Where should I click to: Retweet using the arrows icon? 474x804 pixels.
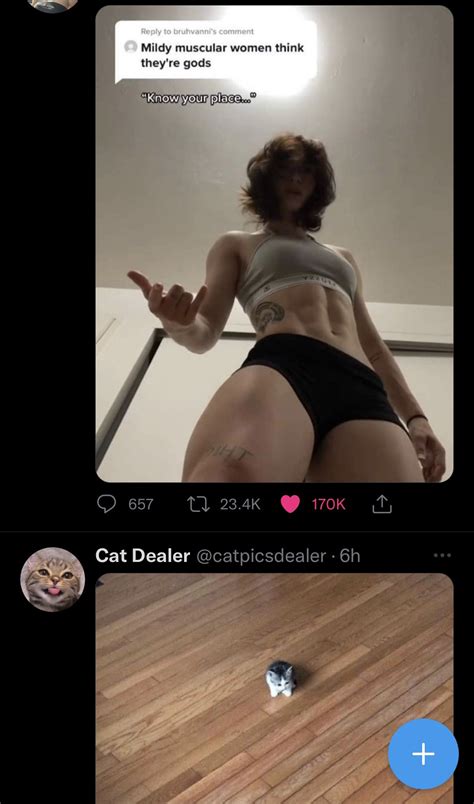(198, 505)
